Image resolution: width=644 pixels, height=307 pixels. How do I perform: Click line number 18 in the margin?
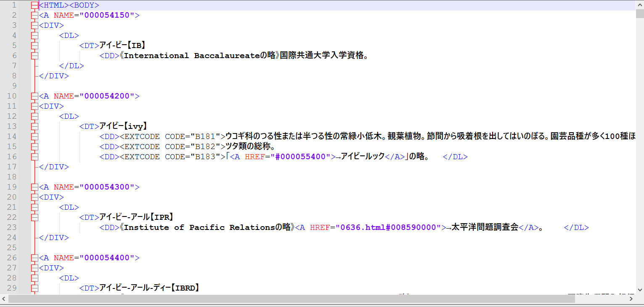click(x=12, y=177)
